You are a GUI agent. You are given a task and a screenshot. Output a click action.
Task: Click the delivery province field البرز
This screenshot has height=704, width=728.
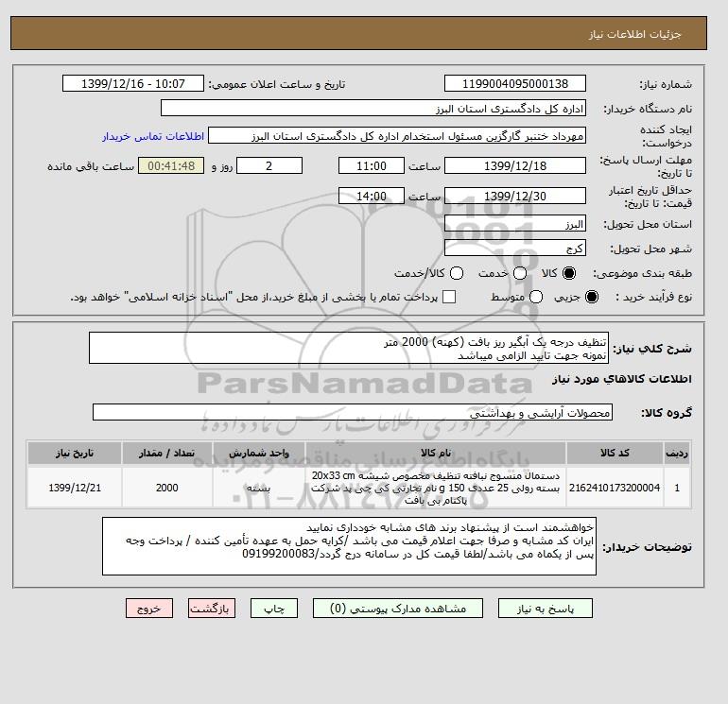[515, 224]
